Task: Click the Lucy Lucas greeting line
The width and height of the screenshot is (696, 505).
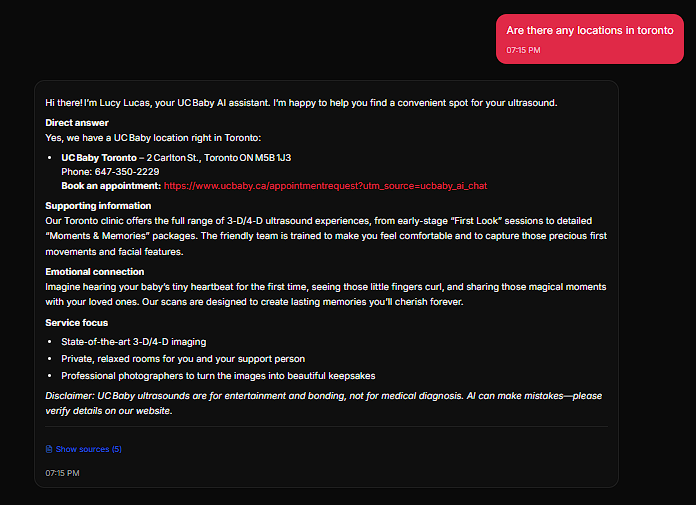Action: [x=300, y=103]
